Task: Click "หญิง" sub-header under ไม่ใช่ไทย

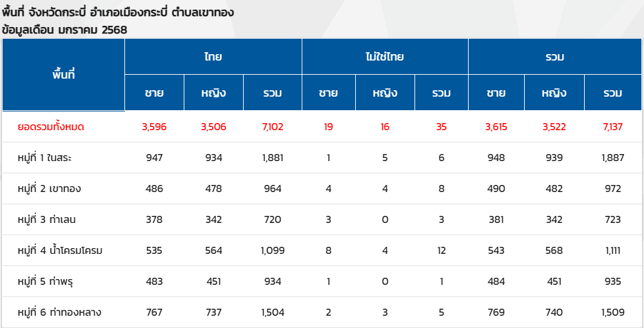Action: point(385,93)
